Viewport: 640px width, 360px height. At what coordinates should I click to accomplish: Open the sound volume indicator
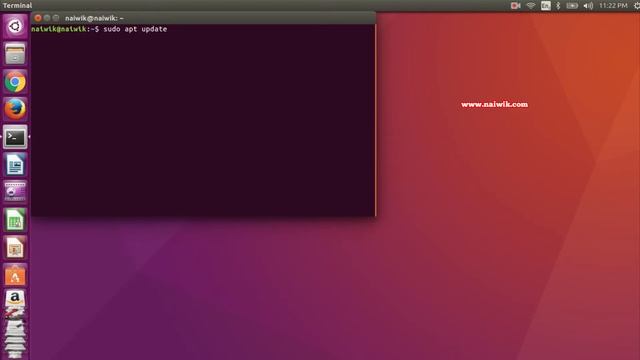pyautogui.click(x=588, y=6)
